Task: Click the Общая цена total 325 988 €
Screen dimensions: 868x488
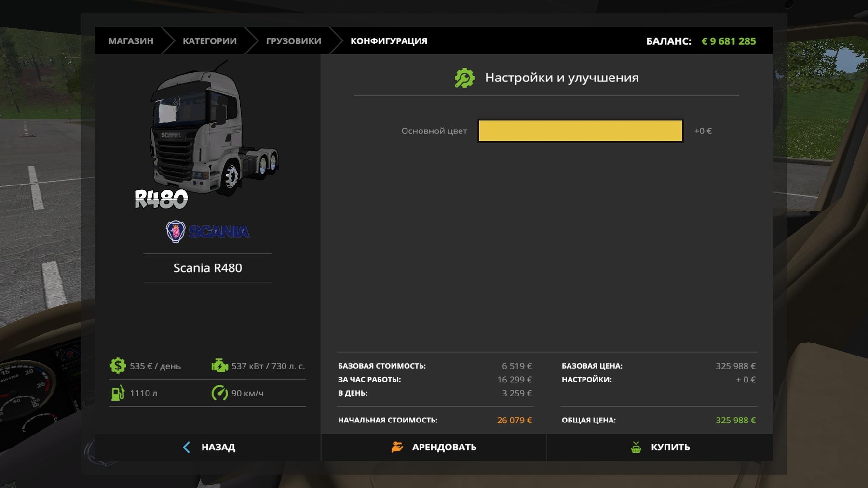Action: click(735, 420)
